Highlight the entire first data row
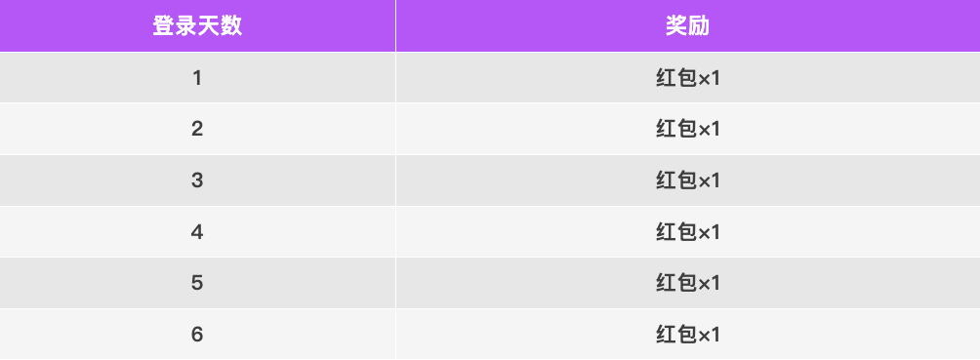Screen dimensions: 980x360 pyautogui.click(x=490, y=77)
